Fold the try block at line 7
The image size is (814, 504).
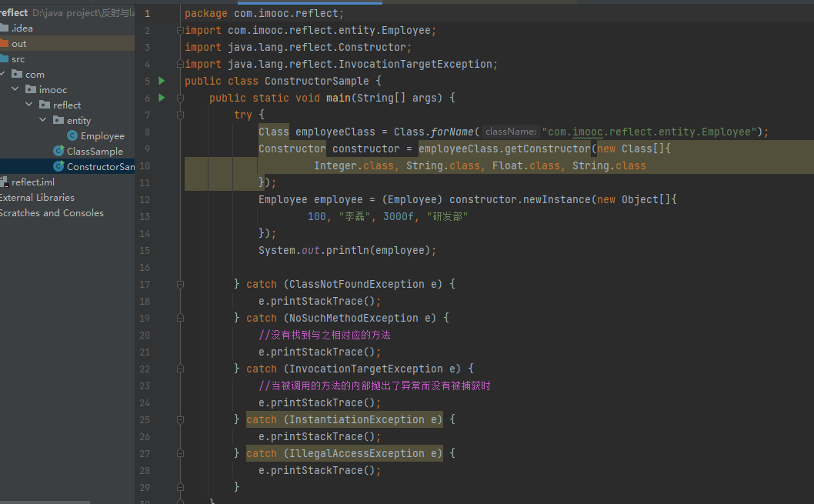pos(179,115)
